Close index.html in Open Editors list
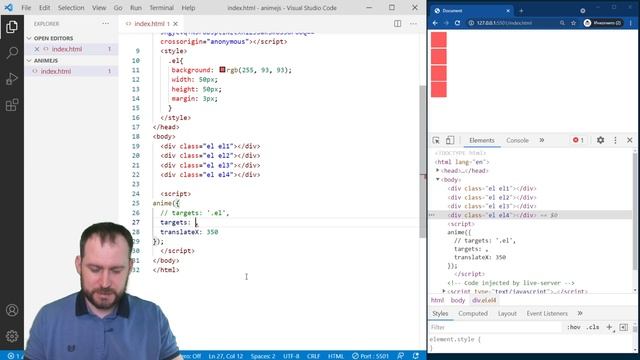The width and height of the screenshot is (640, 360). coord(37,49)
